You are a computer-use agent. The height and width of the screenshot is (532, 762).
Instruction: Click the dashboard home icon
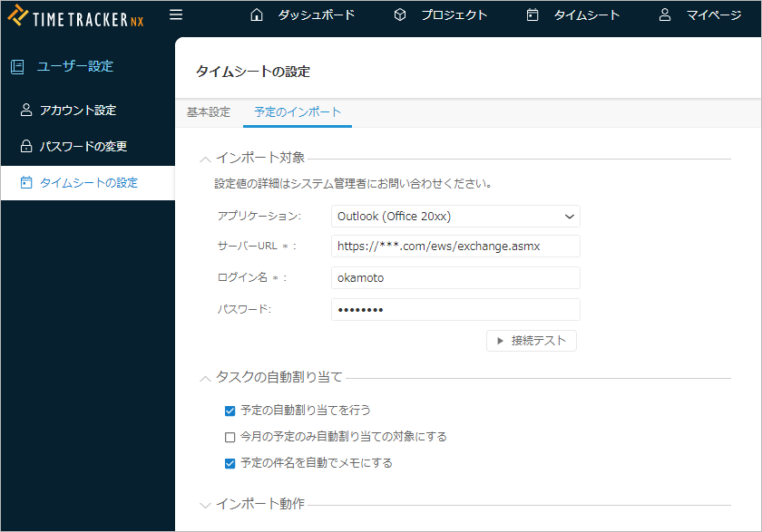pos(257,15)
